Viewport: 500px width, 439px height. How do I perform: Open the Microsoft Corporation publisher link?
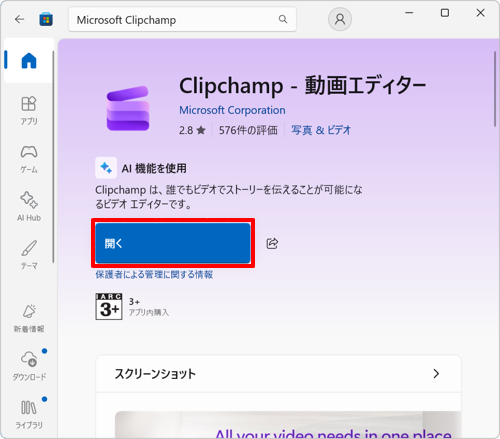(x=232, y=110)
